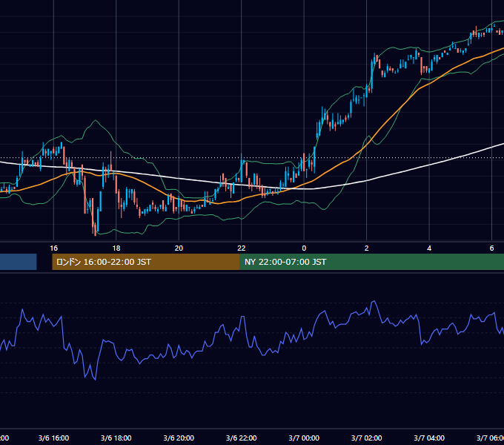Click the hour label 6 on price chart axis
This screenshot has width=504, height=445.
492,248
